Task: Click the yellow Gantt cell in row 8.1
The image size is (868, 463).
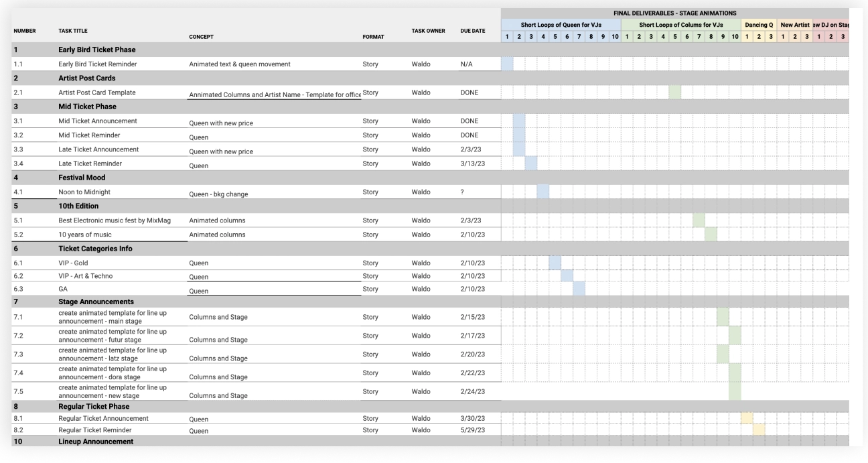Action: point(747,418)
